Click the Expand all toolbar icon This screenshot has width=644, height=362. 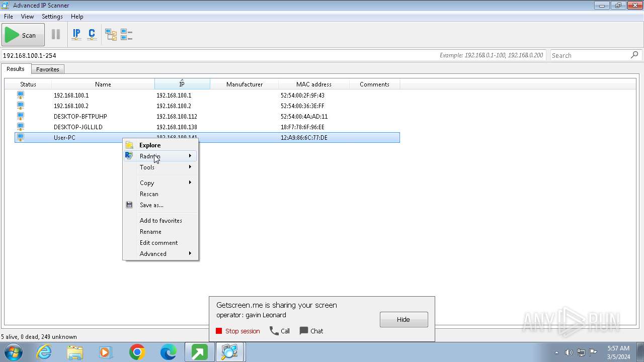[x=111, y=35]
